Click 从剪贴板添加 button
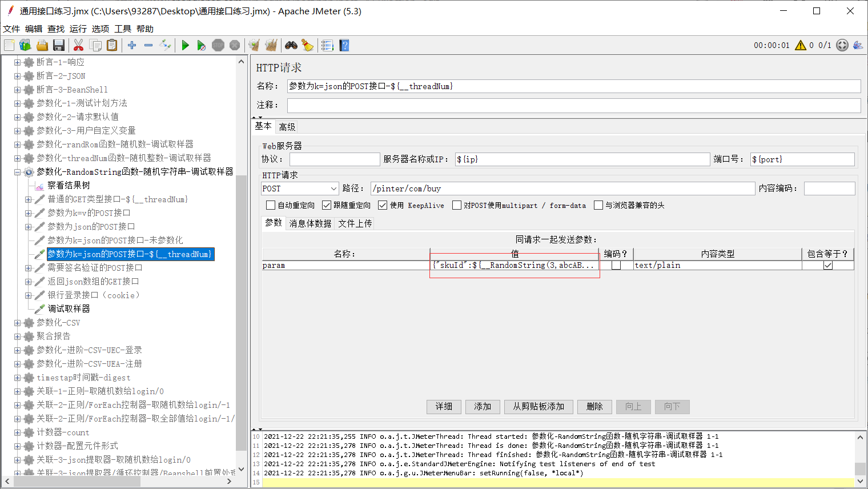868x489 pixels. pyautogui.click(x=539, y=406)
